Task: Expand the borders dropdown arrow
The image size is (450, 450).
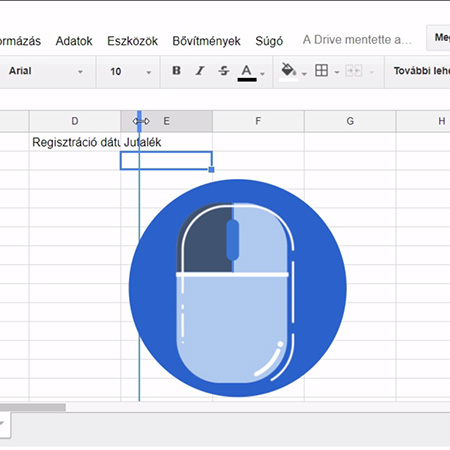Action: tap(337, 72)
